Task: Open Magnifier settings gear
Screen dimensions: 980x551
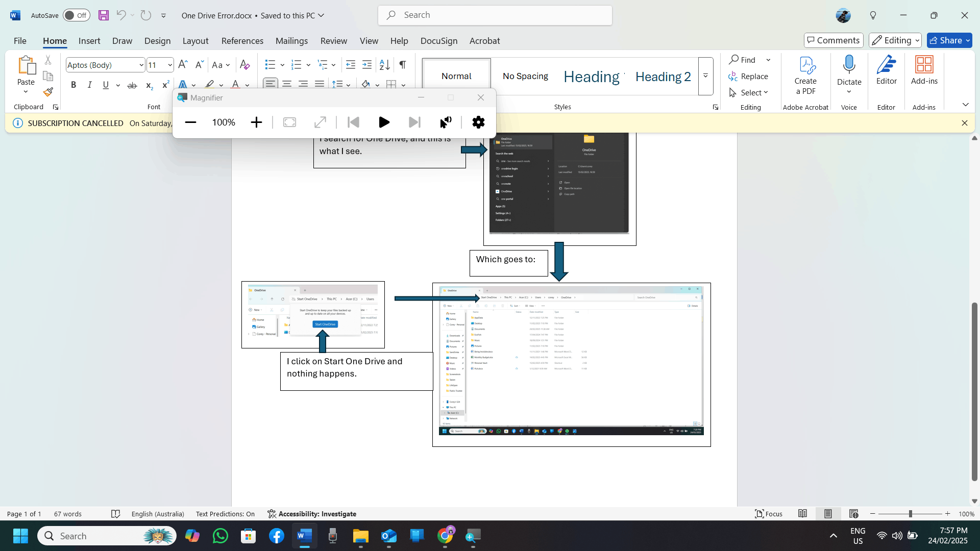Action: [x=478, y=122]
